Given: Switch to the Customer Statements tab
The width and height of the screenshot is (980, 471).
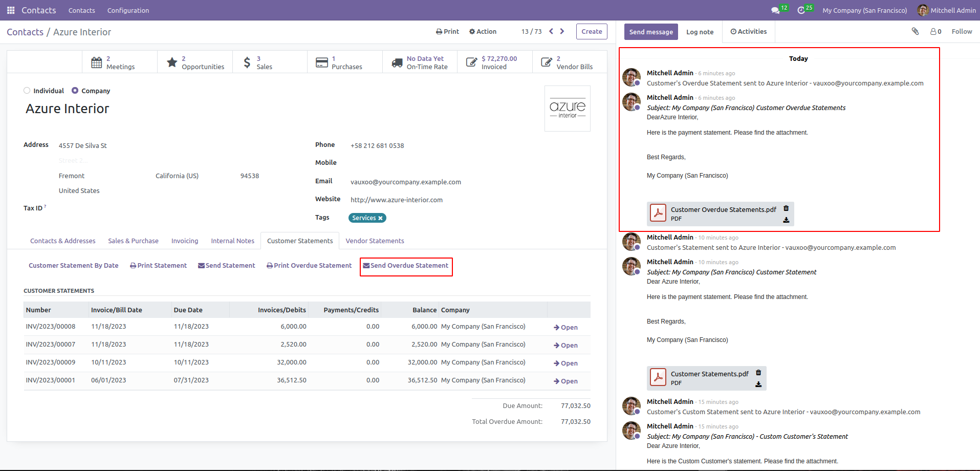Looking at the screenshot, I should pos(300,241).
